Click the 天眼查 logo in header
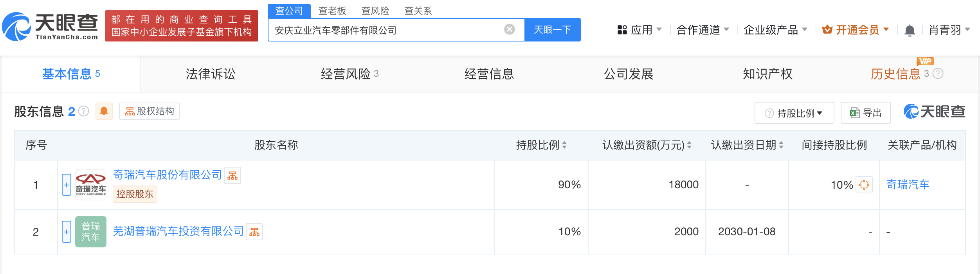The height and width of the screenshot is (274, 980). [50, 26]
